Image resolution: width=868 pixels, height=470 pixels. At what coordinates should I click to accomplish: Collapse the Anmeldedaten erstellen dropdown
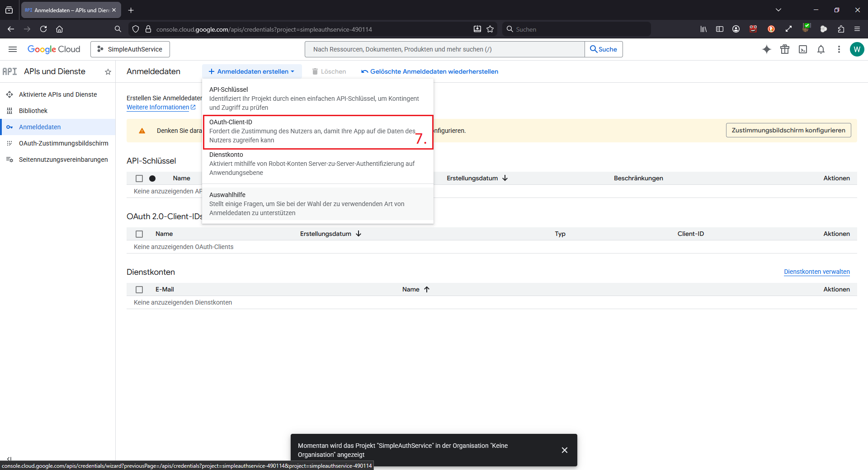tap(252, 71)
